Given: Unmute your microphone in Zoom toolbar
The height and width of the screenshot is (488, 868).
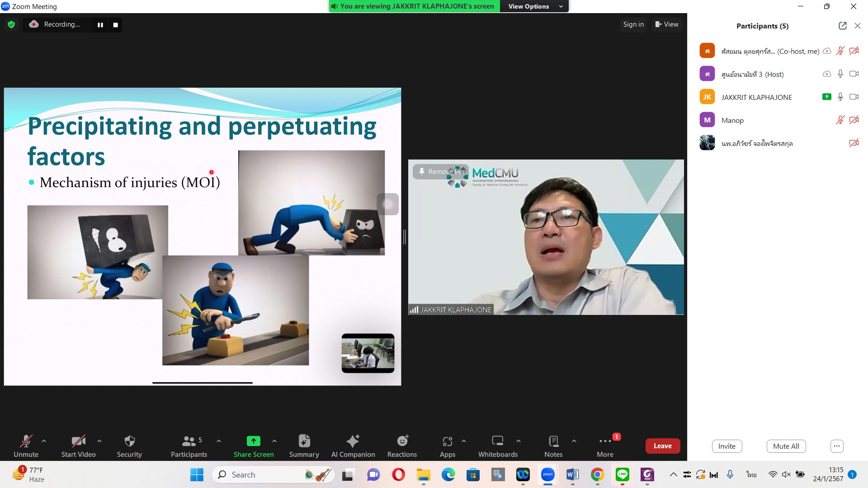Looking at the screenshot, I should (26, 446).
